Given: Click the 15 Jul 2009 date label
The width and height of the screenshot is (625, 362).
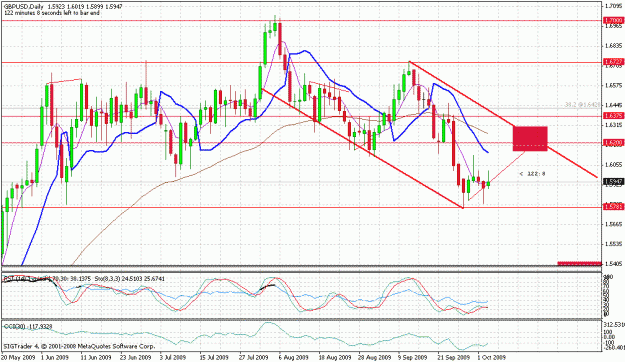Looking at the screenshot, I should 214,357.
